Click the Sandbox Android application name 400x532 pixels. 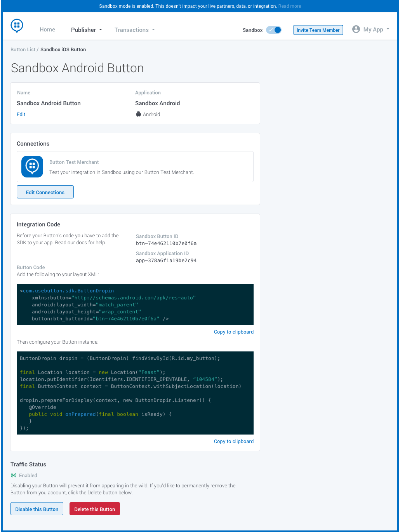(x=158, y=103)
